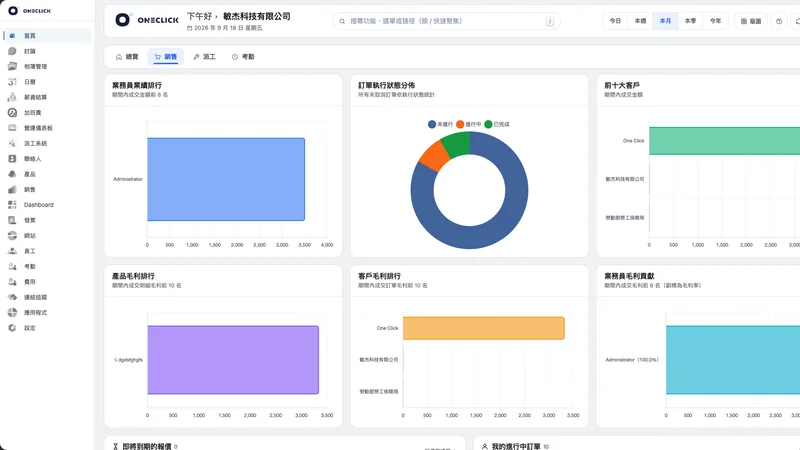Click the blue Administrator bar in 業務員業績排行

pyautogui.click(x=226, y=179)
